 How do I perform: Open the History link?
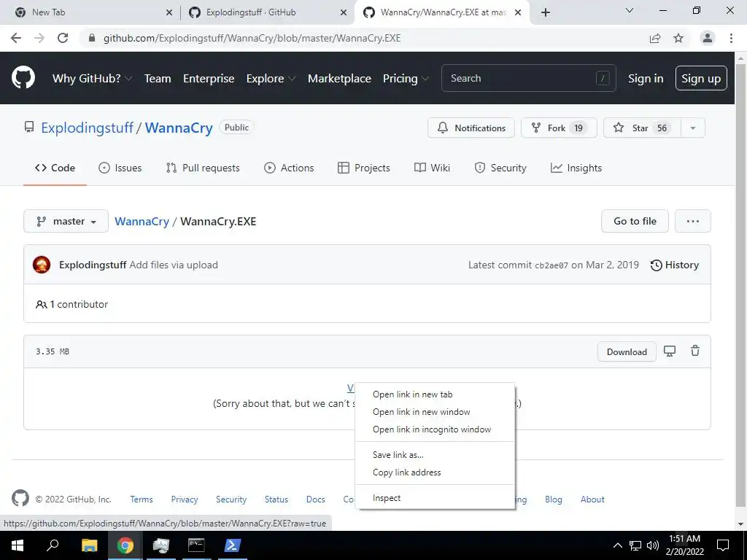(x=675, y=265)
